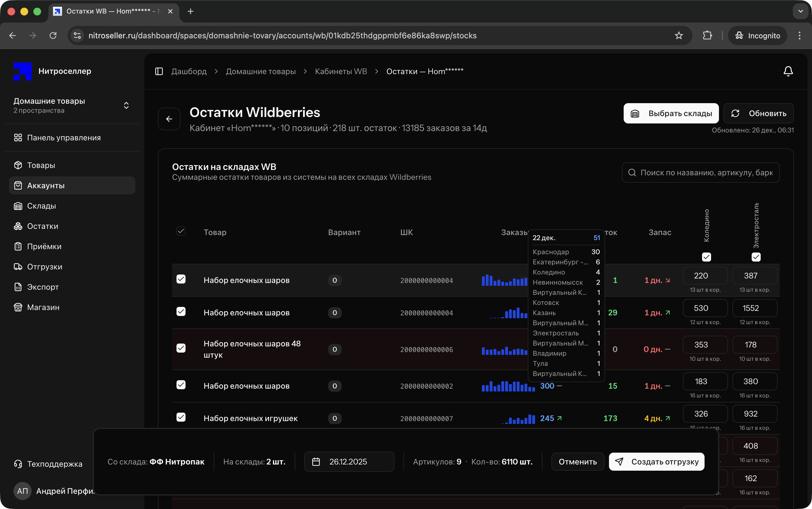Uncheck the Электросталь warehouse checkbox
This screenshot has width=812, height=509.
(x=756, y=257)
